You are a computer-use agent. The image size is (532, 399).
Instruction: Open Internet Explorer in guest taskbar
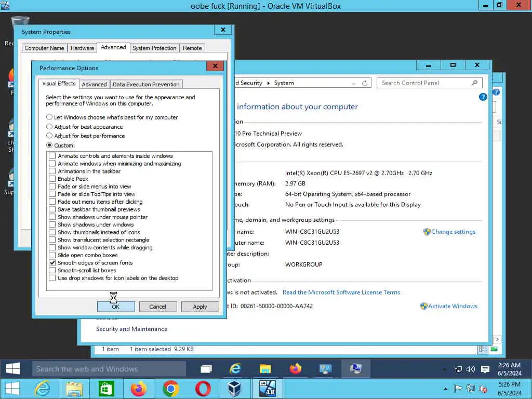pos(235,368)
